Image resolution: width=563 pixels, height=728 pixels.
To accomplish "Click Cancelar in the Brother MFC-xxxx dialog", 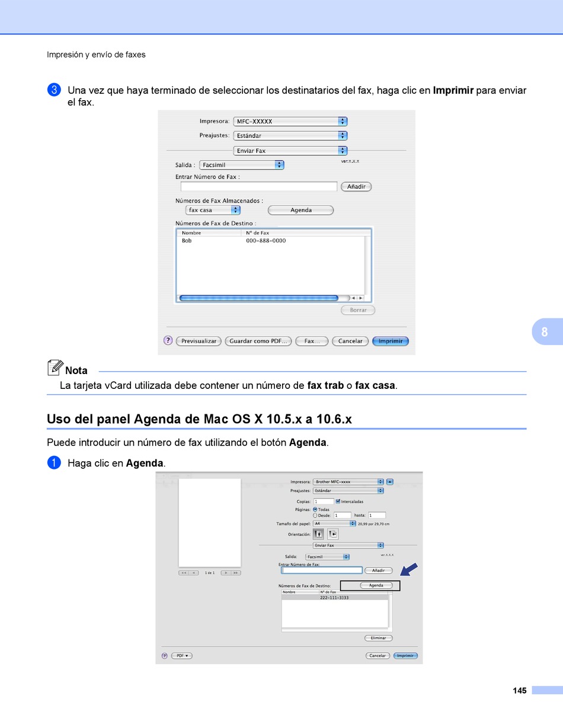I will pyautogui.click(x=378, y=656).
